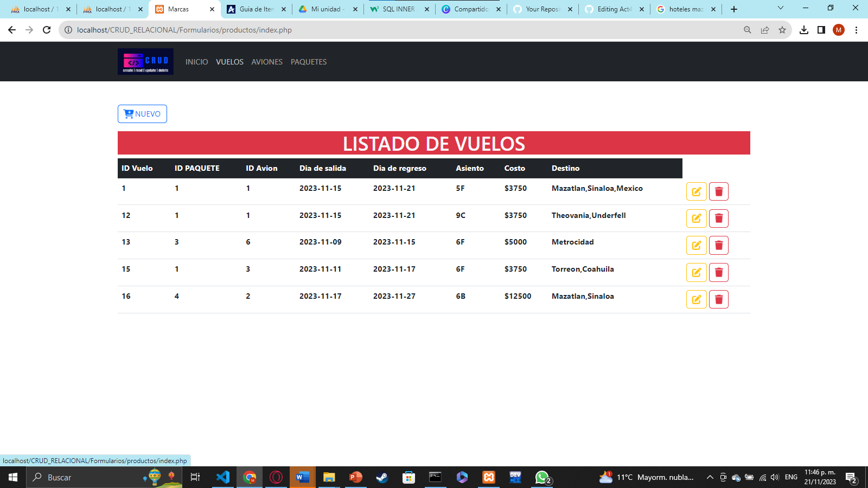The width and height of the screenshot is (868, 488).
Task: Reload the current page
Action: 46,30
